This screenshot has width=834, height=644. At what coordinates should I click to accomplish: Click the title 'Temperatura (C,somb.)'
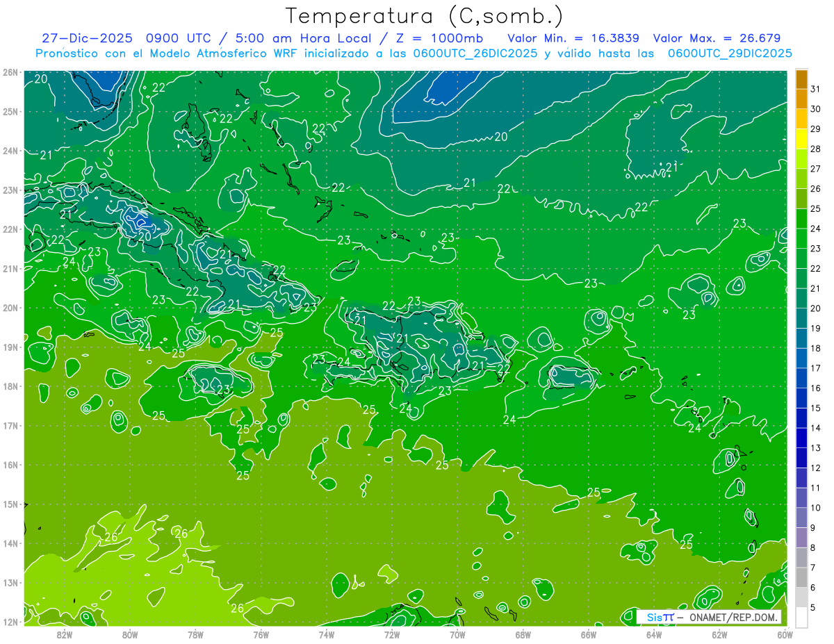pos(425,17)
